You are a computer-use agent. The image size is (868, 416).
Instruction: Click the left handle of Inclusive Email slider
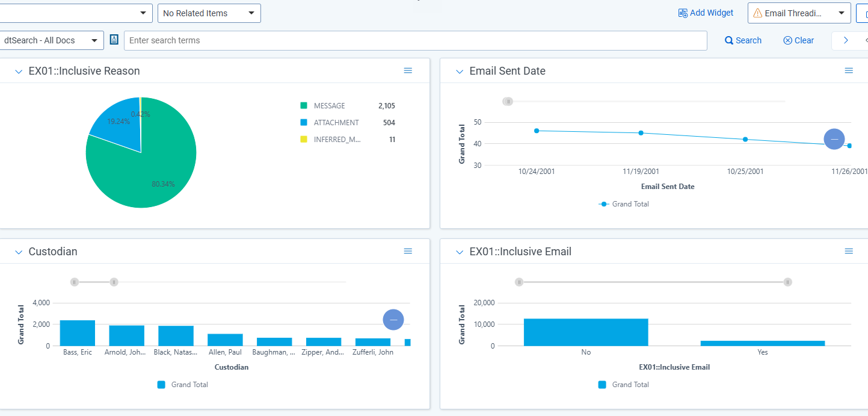click(x=519, y=282)
